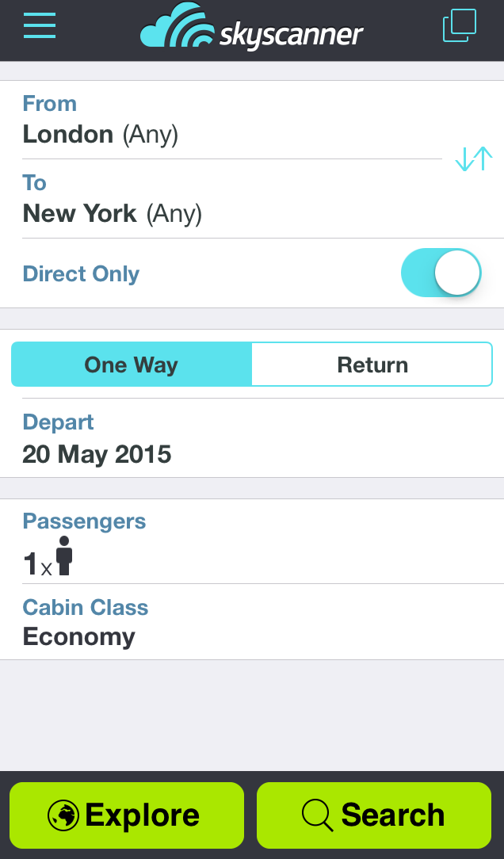
Task: Tap the passenger person icon
Action: pos(64,556)
